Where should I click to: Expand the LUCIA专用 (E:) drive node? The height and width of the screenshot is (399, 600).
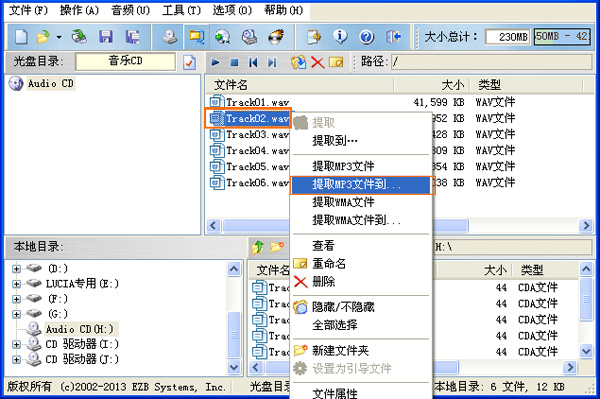point(16,283)
